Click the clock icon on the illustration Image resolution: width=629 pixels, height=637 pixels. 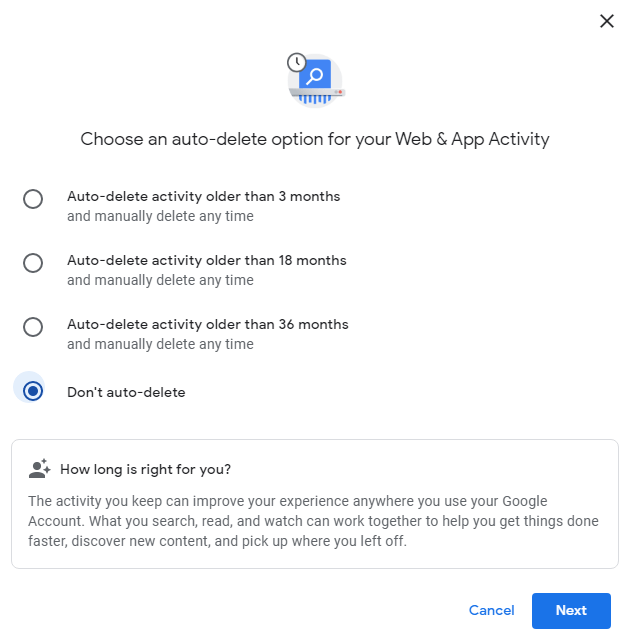click(x=297, y=63)
